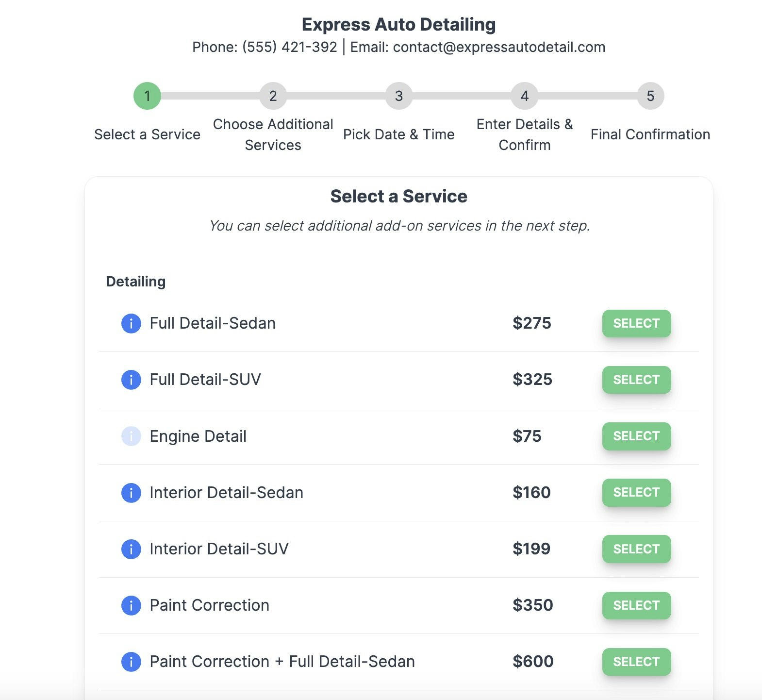Select Interior Detail-SUV for $199
The image size is (762, 700).
[x=636, y=549]
